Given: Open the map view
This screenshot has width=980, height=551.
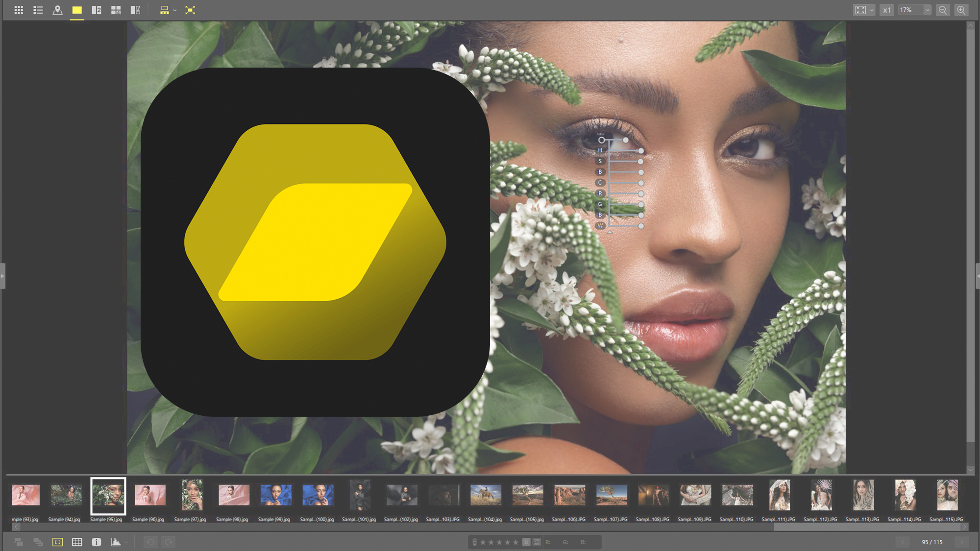Looking at the screenshot, I should 57,10.
